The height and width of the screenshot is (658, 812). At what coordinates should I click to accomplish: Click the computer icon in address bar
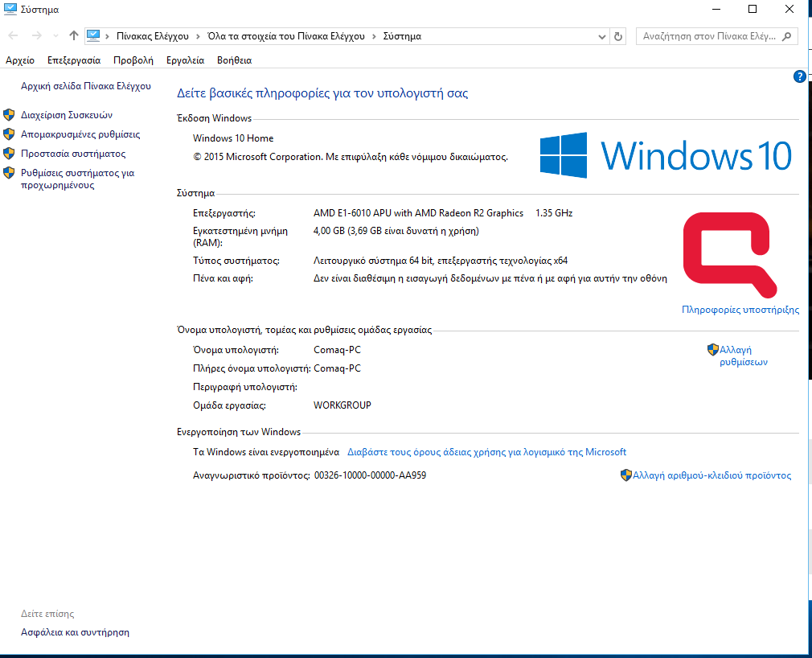tap(93, 35)
